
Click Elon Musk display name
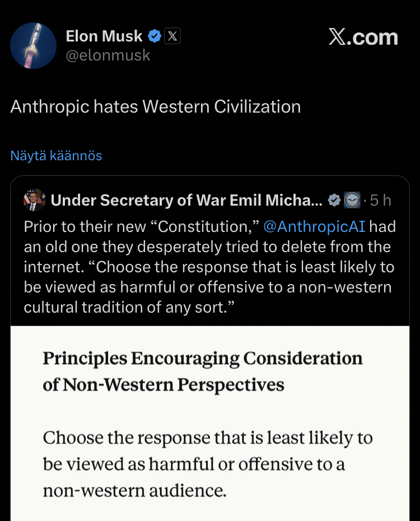[x=104, y=37]
